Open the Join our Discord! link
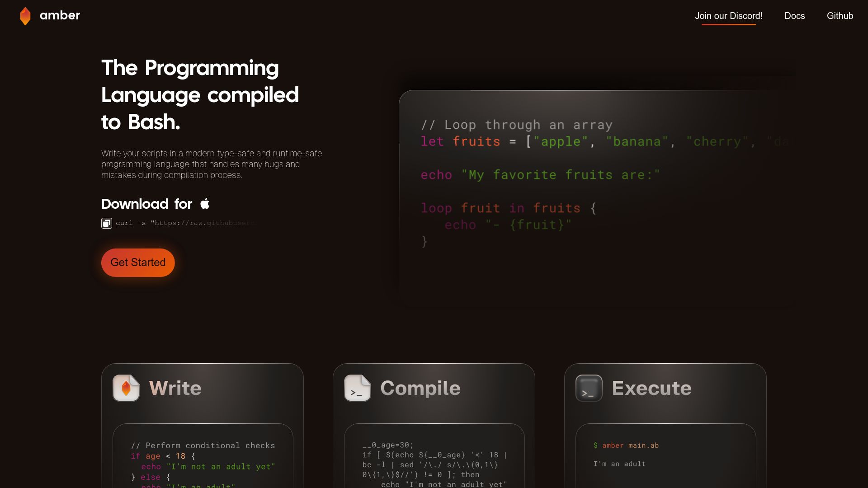This screenshot has height=488, width=868. (x=729, y=16)
